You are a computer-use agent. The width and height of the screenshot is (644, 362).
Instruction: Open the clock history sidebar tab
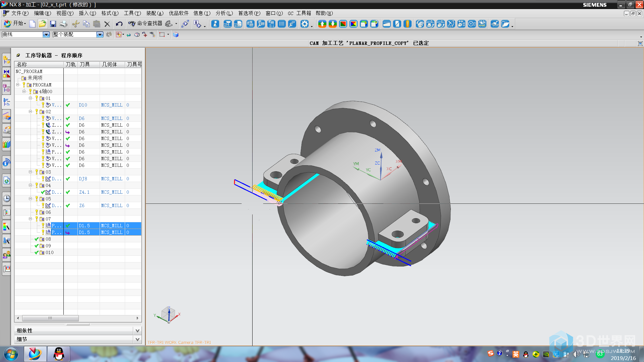tap(6, 198)
